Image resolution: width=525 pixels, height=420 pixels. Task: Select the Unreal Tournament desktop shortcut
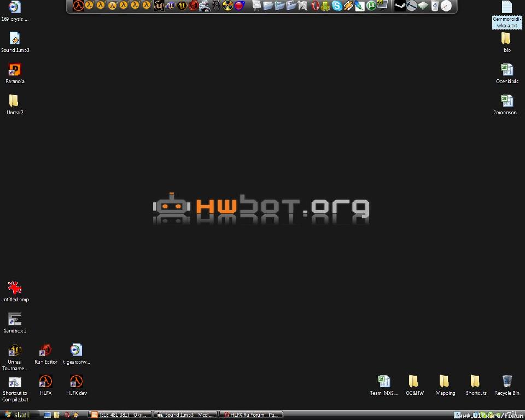pyautogui.click(x=15, y=358)
